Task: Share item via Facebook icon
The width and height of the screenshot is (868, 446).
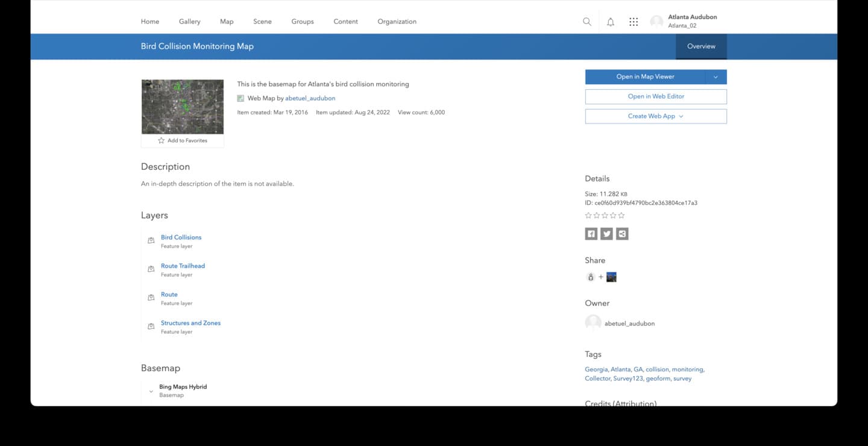Action: point(591,234)
